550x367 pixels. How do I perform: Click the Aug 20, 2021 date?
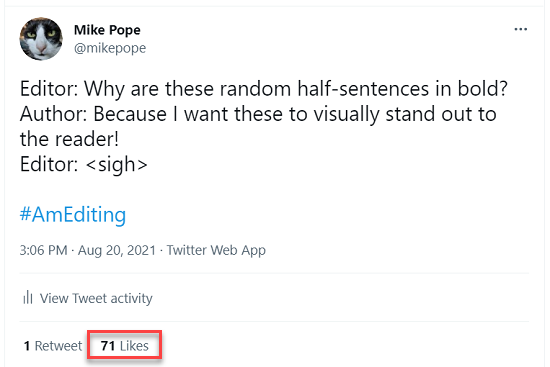point(116,250)
